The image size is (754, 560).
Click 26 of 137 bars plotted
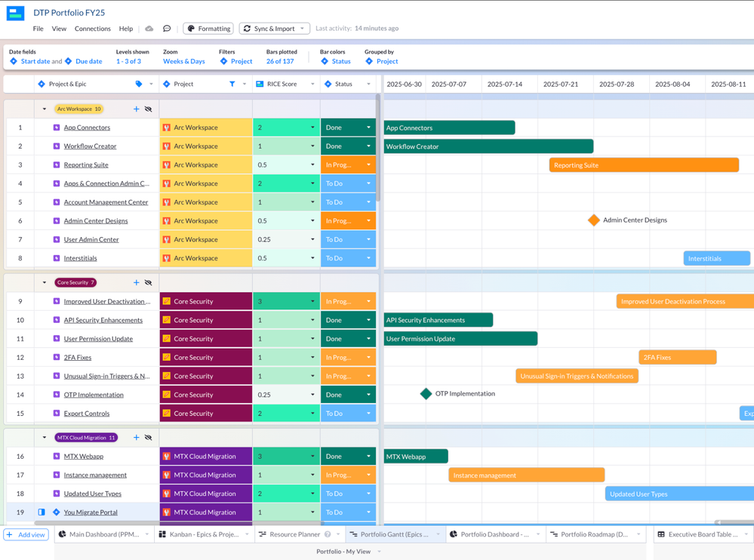[x=280, y=62]
